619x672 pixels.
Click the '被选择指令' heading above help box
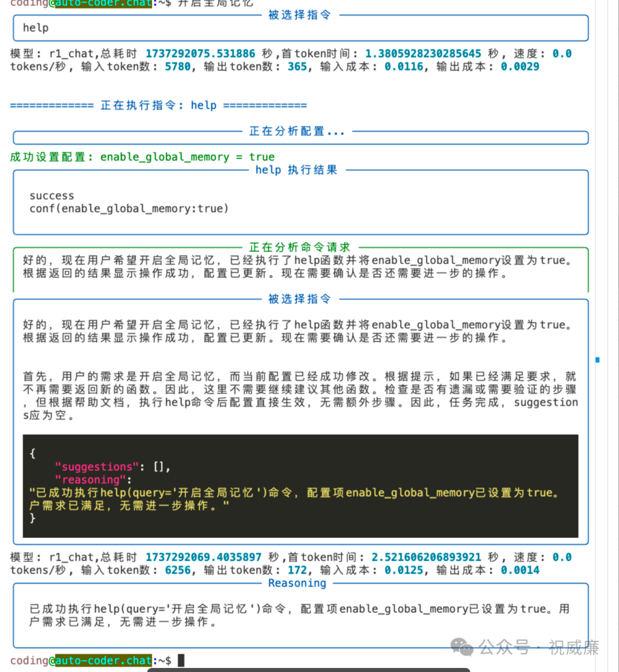300,15
